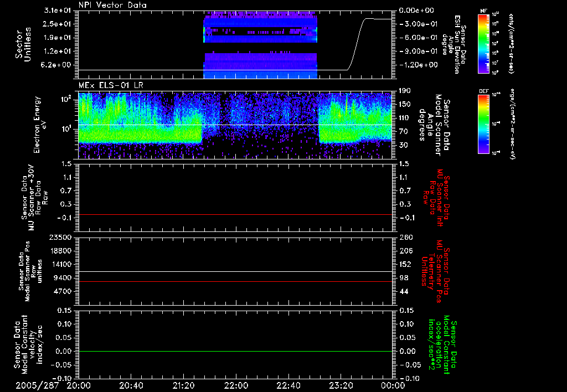Viewport: 567px width, 392px height.
Task: Click the '44' telemetry tick value
Action: point(404,291)
